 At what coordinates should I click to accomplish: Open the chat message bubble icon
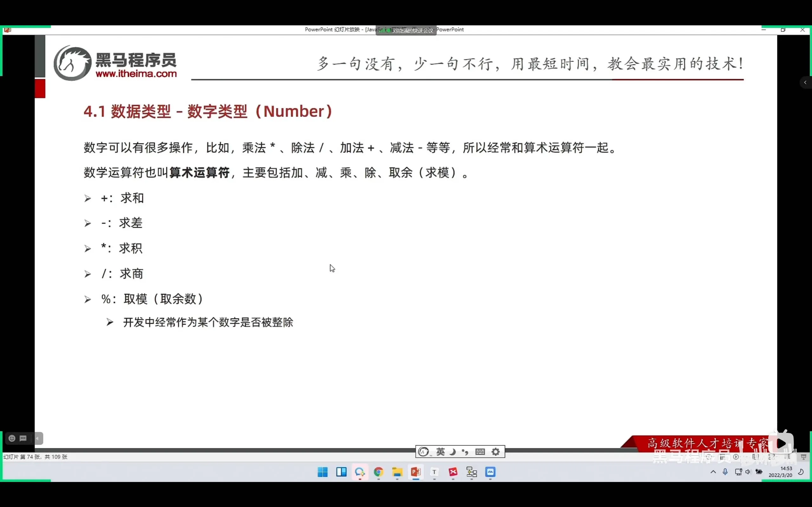pyautogui.click(x=23, y=438)
